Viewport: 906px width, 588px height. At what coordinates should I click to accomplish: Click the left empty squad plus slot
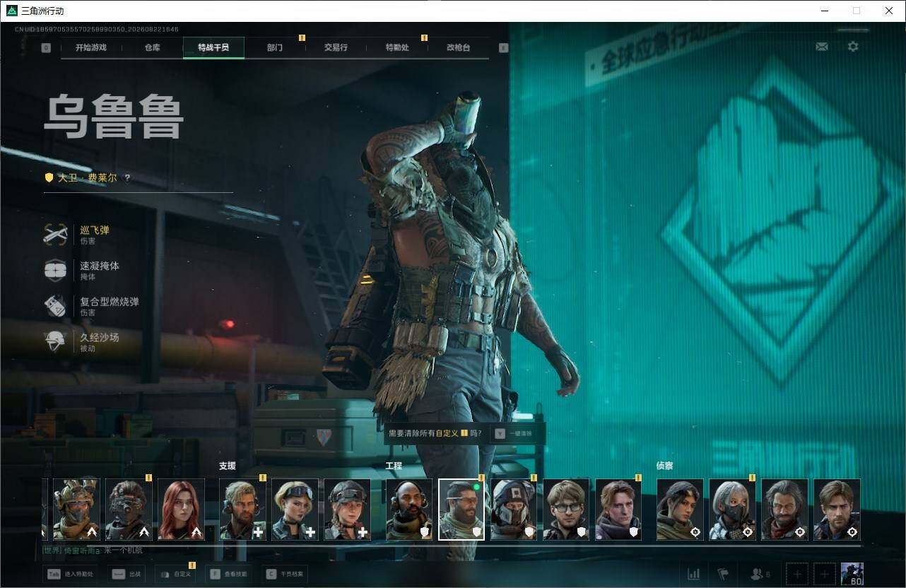797,574
